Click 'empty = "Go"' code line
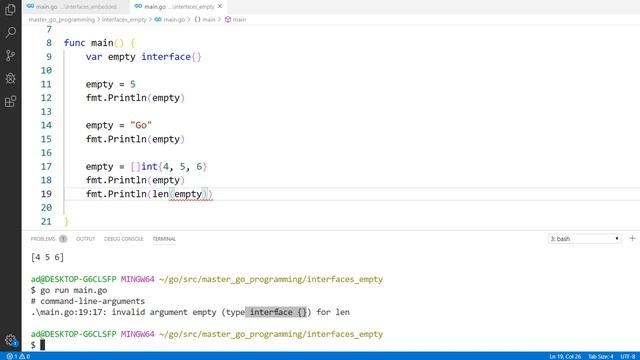Viewport: 640px width, 360px height. point(119,125)
